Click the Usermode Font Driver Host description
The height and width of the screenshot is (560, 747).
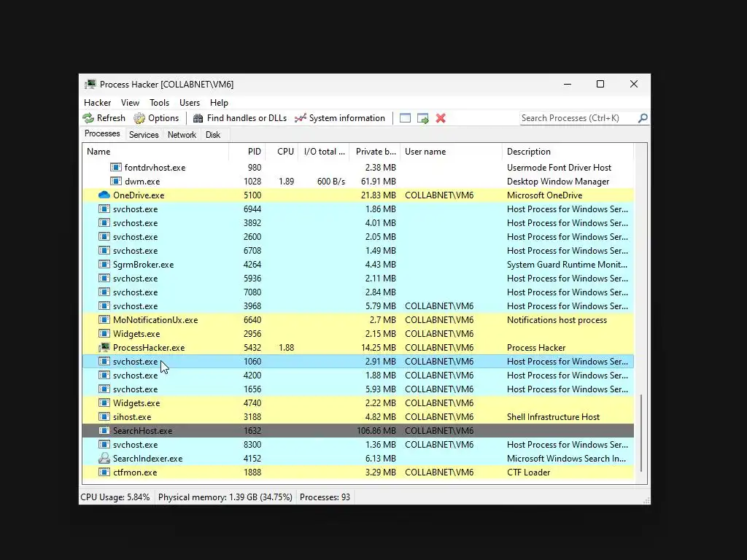559,168
